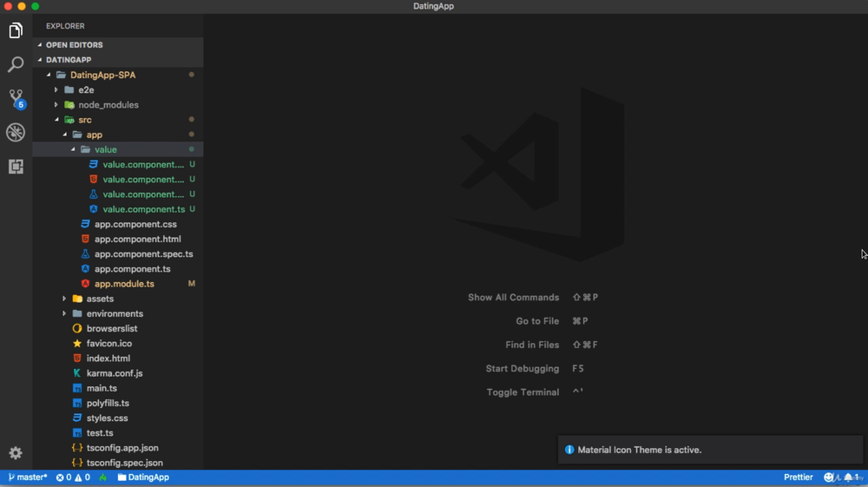Click the master branch indicator in status bar

tap(28, 477)
